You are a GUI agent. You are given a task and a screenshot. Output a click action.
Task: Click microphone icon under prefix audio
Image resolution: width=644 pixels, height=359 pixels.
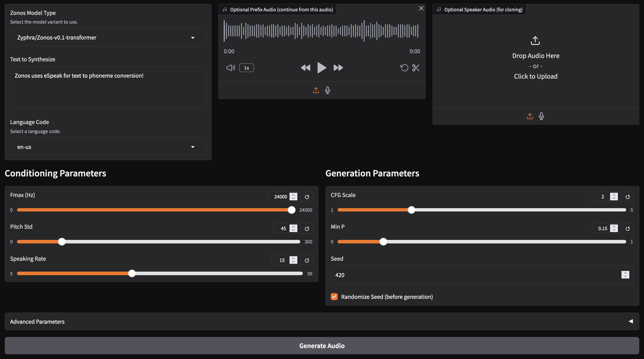pyautogui.click(x=327, y=90)
